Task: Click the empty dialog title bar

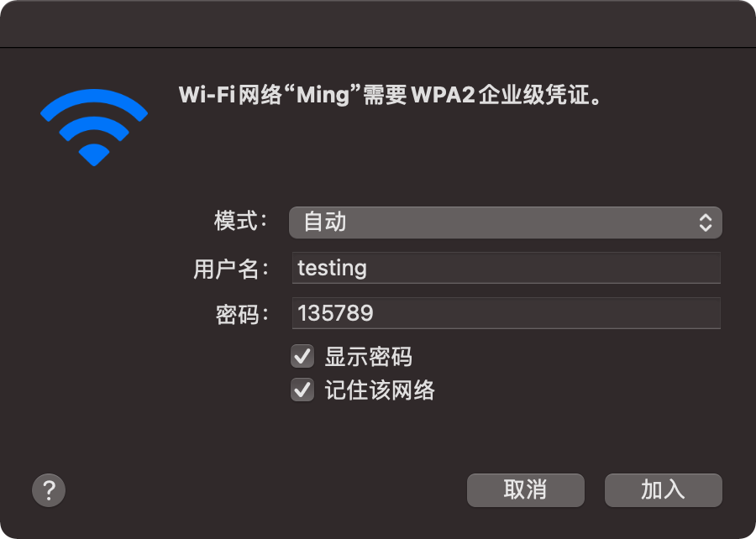Action: pos(378,24)
